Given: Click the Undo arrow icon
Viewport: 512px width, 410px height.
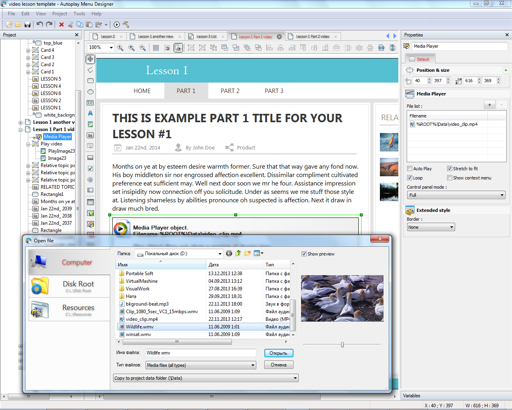Looking at the screenshot, I should (x=40, y=24).
